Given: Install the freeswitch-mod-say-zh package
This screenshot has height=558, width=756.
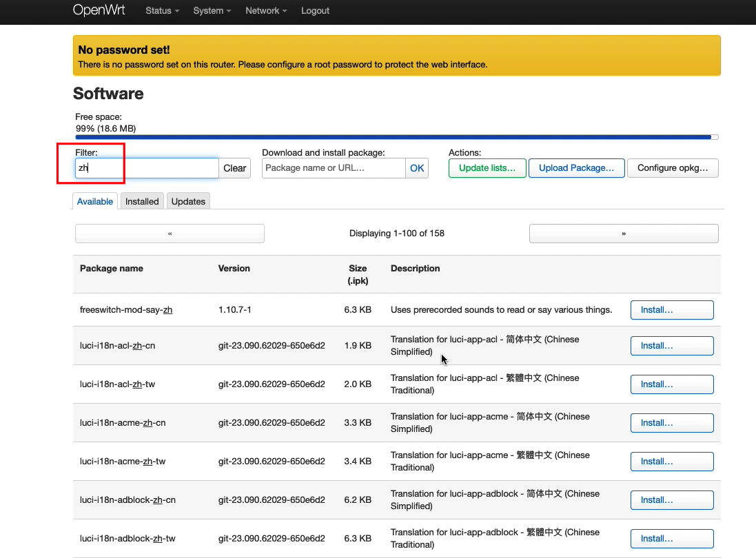Looking at the screenshot, I should pos(671,310).
